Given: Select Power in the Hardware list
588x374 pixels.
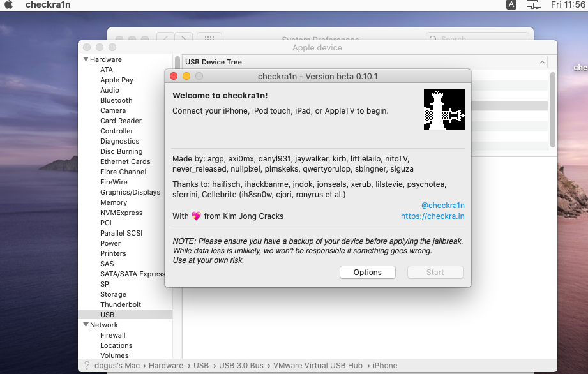Looking at the screenshot, I should (110, 243).
